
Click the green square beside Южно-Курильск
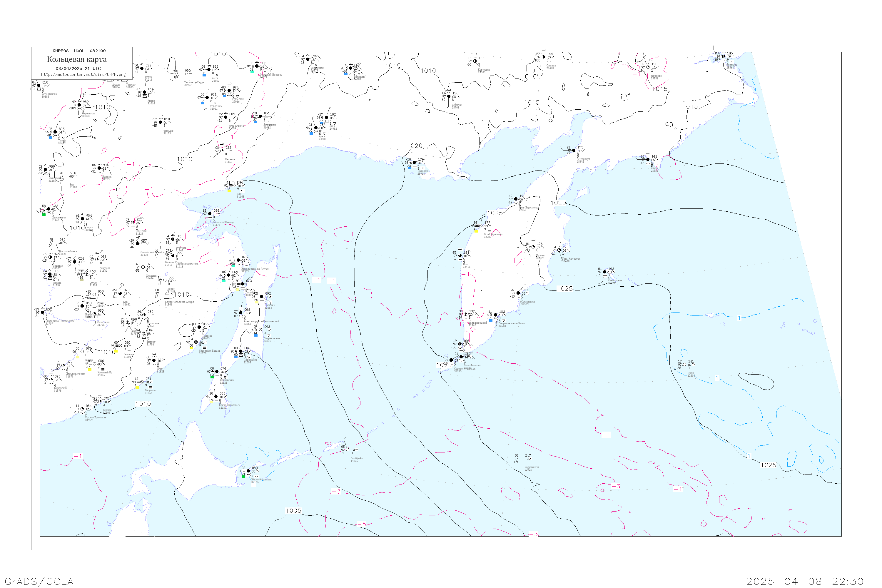pyautogui.click(x=243, y=476)
